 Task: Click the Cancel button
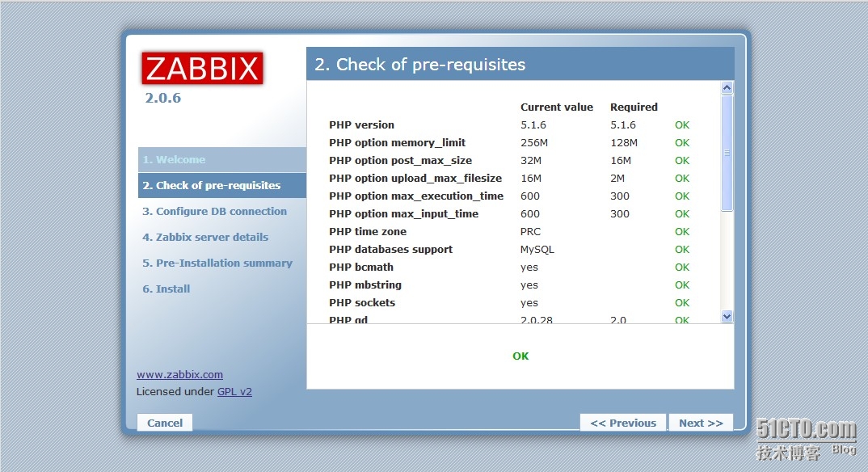pos(164,423)
